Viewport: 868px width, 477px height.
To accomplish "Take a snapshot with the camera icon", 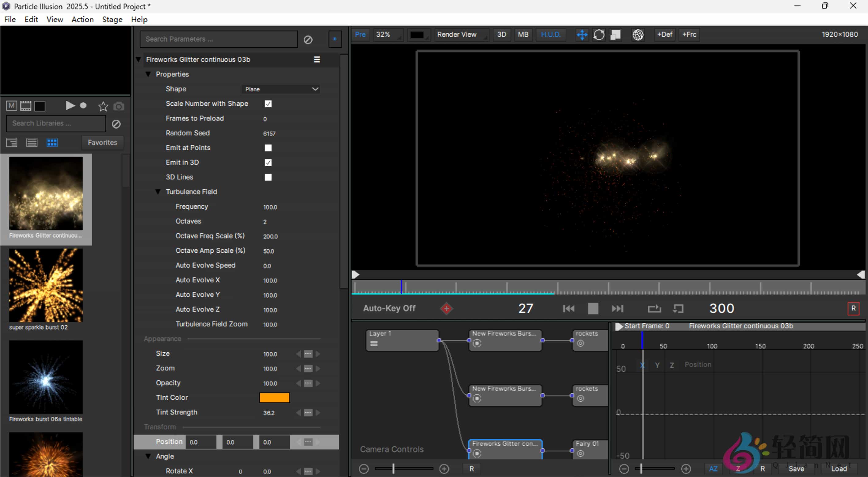I will pos(119,106).
